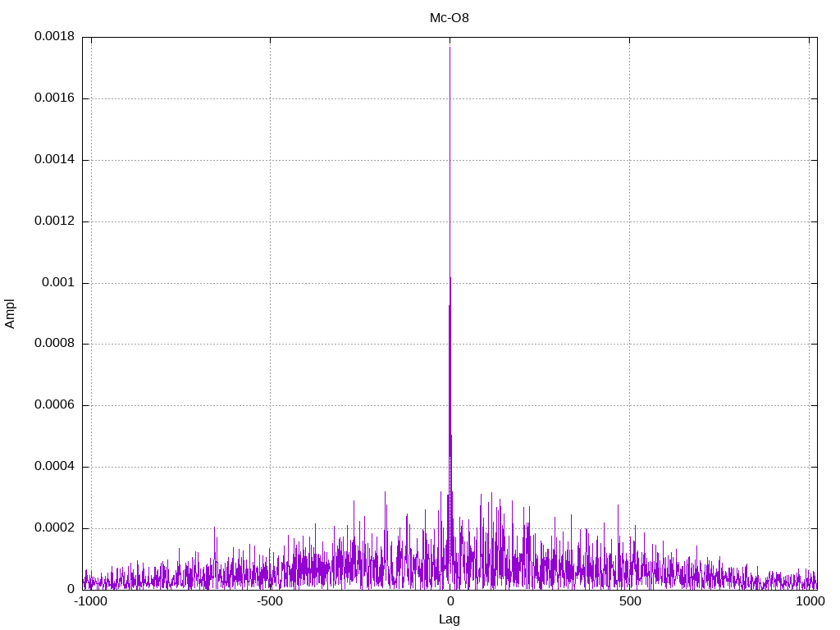Click the 0.0012 y-axis tick label

[54, 221]
